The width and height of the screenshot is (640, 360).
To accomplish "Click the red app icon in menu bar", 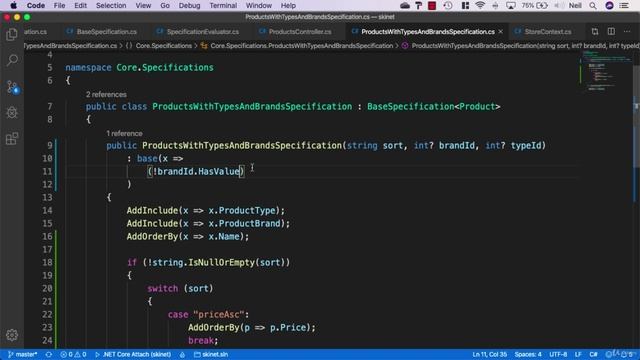I will (x=432, y=6).
